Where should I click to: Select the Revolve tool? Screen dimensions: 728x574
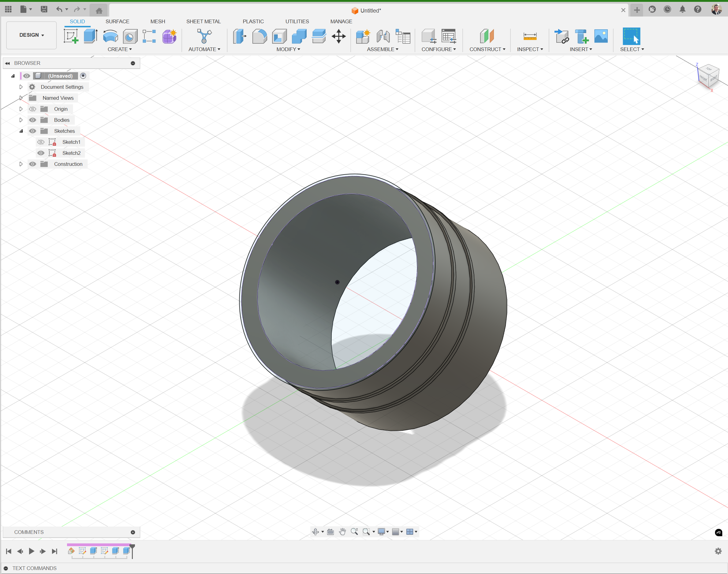pos(110,36)
